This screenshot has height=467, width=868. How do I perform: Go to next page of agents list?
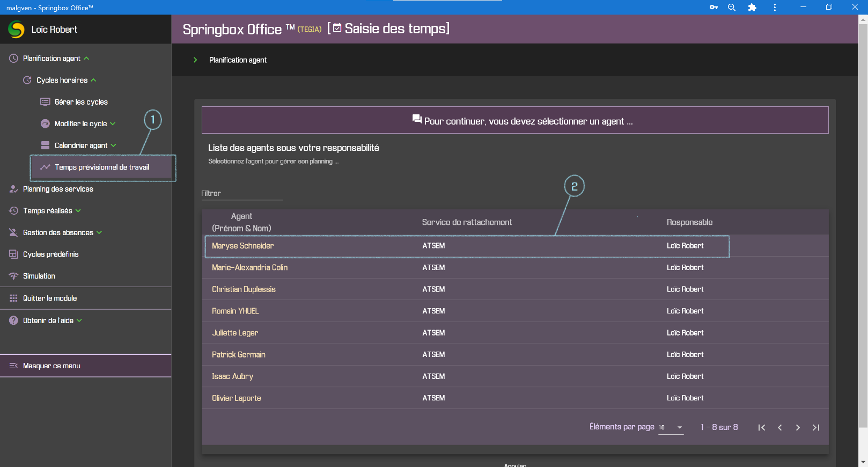tap(798, 427)
